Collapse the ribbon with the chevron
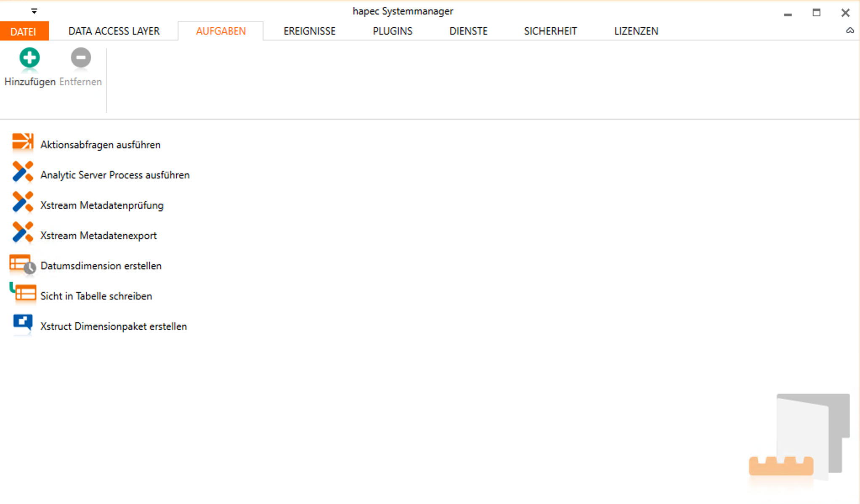Viewport: 860px width, 504px height. click(850, 31)
